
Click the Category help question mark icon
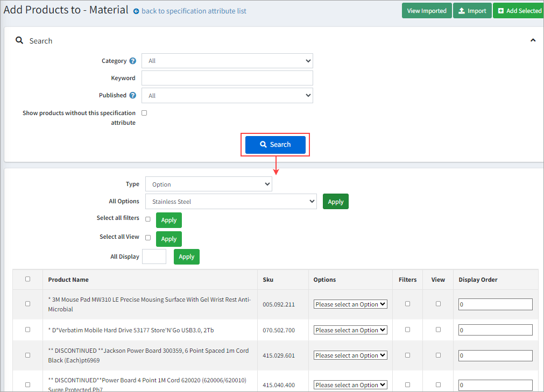click(x=132, y=61)
